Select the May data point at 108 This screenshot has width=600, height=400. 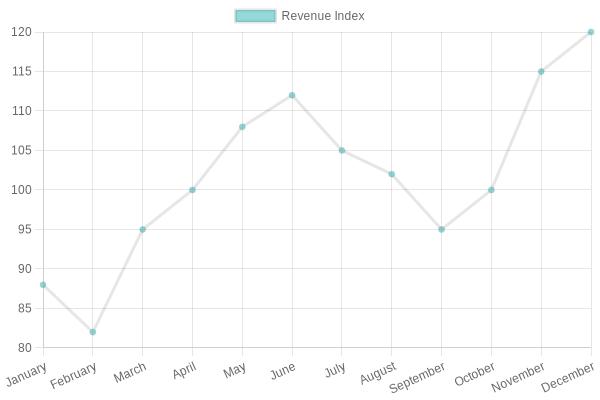pyautogui.click(x=242, y=127)
